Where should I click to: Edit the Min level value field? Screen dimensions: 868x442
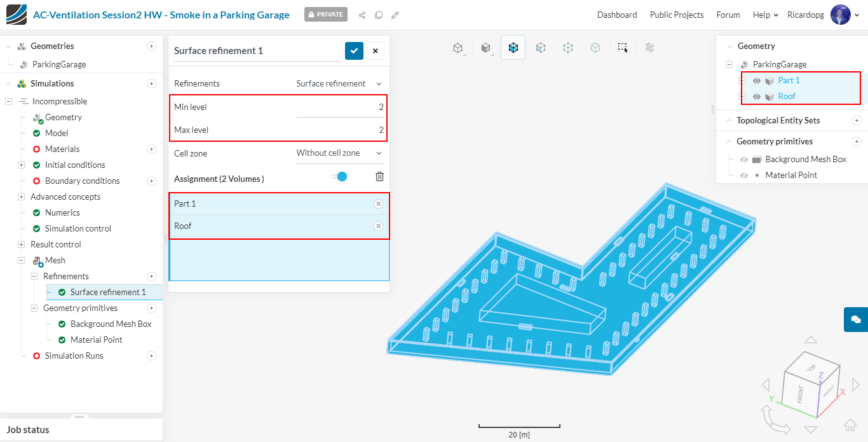tap(340, 107)
